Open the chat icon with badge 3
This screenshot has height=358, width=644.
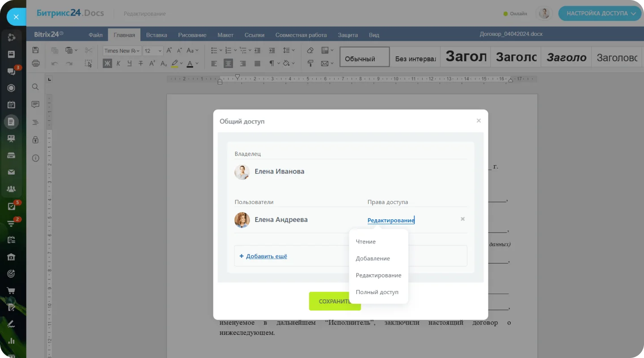click(x=12, y=71)
